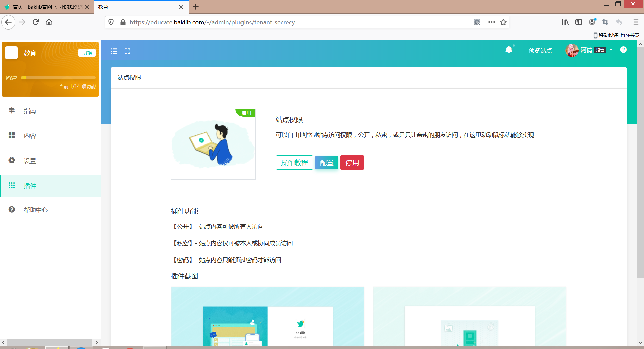Click the vertical scrollbar thumb

(640, 163)
